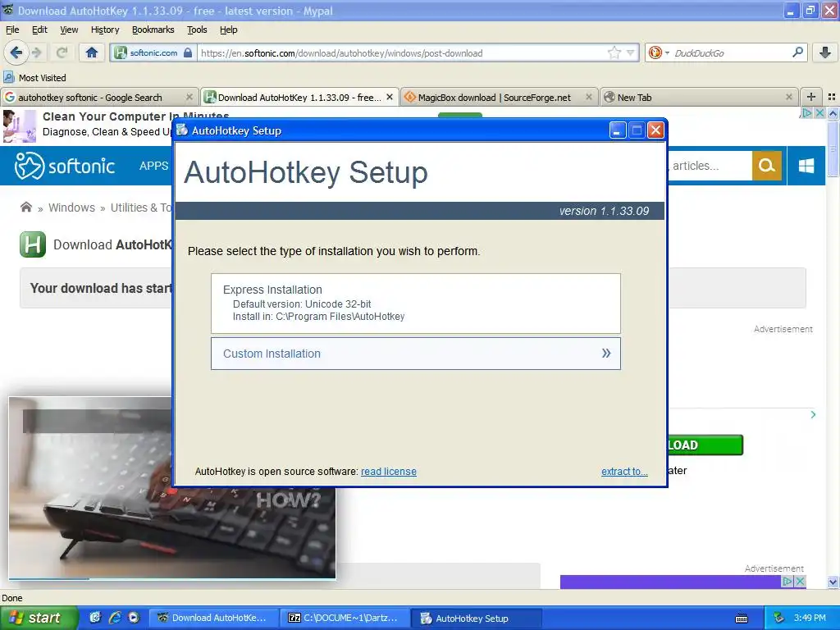
Task: Open the File menu
Action: tap(12, 30)
